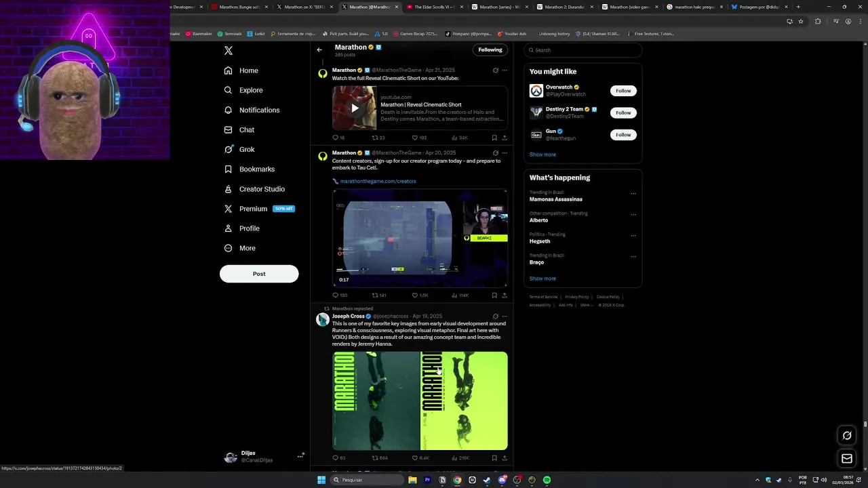This screenshot has width=868, height=488.
Task: Open account menu next to Diijas
Action: tap(300, 457)
